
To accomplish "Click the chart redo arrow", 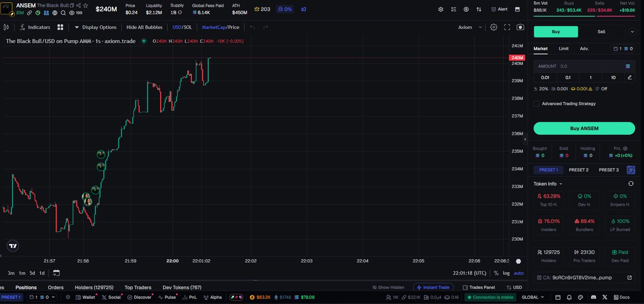I will (266, 27).
